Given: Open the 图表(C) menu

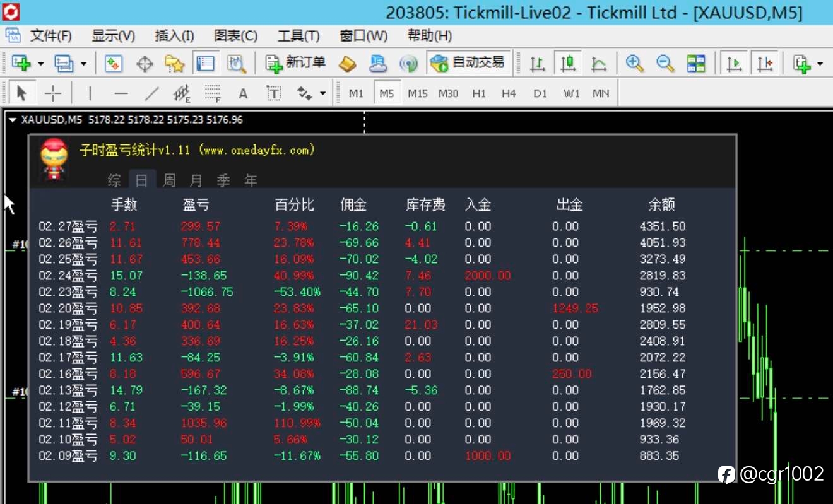Looking at the screenshot, I should [x=235, y=35].
